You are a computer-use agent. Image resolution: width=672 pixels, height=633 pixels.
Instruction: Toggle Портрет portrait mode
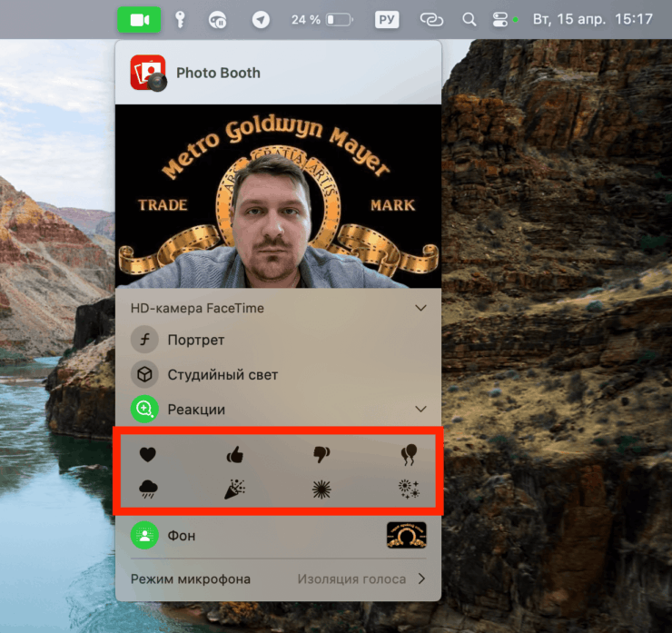click(144, 341)
